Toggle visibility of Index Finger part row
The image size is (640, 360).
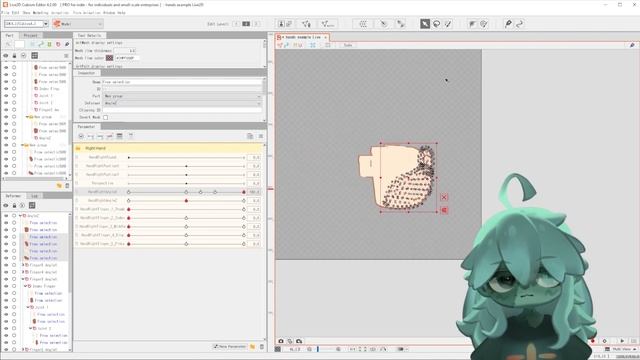(6, 89)
